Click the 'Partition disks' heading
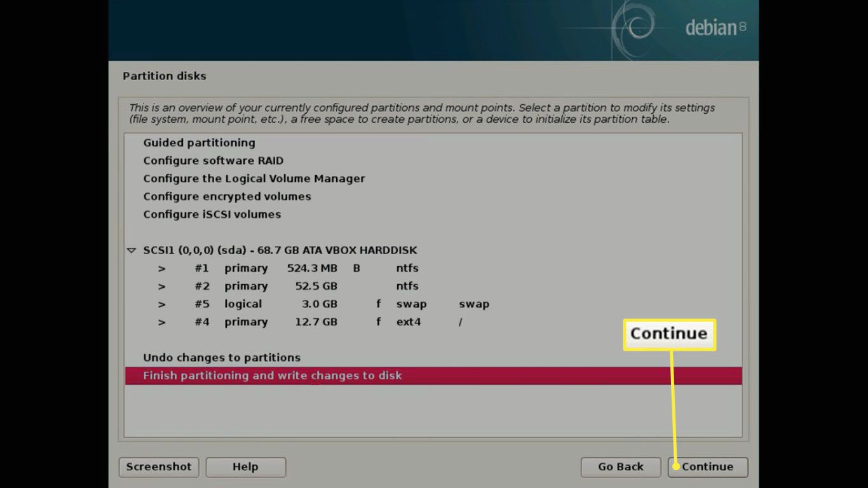The width and height of the screenshot is (868, 488). pos(165,76)
